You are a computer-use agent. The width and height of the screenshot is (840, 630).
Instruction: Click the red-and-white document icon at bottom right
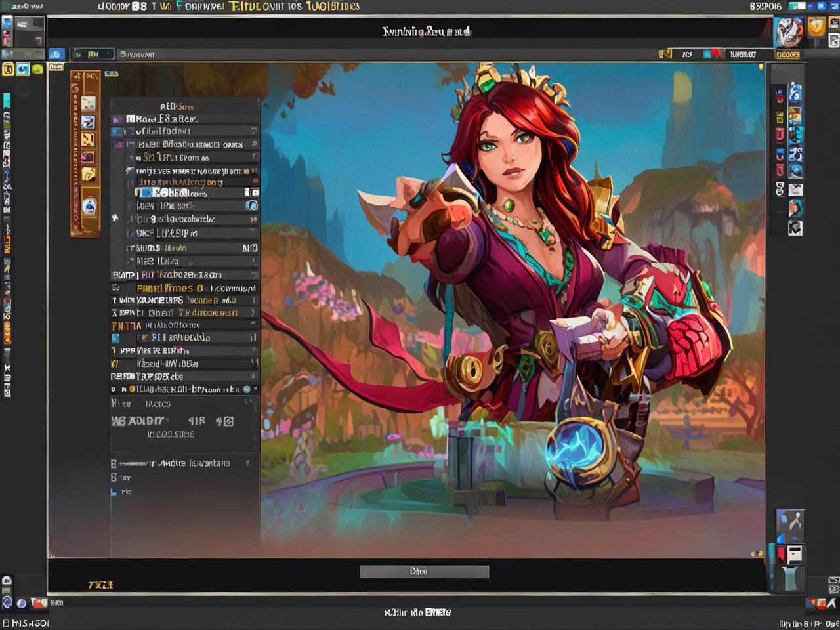click(x=791, y=555)
